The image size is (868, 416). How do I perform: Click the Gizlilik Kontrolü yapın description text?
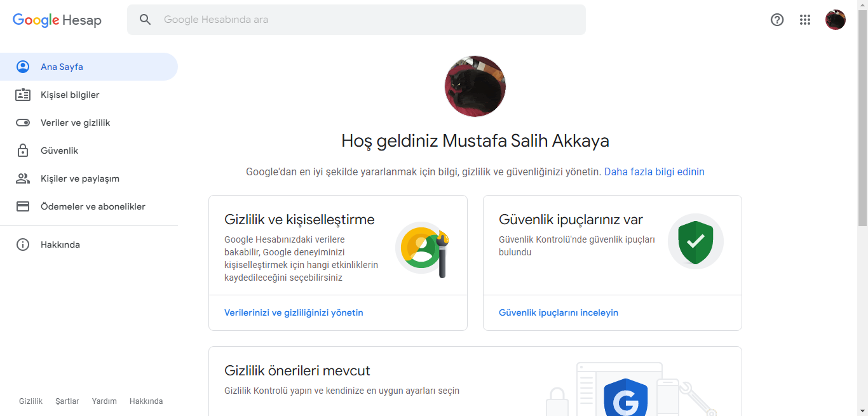pos(342,391)
